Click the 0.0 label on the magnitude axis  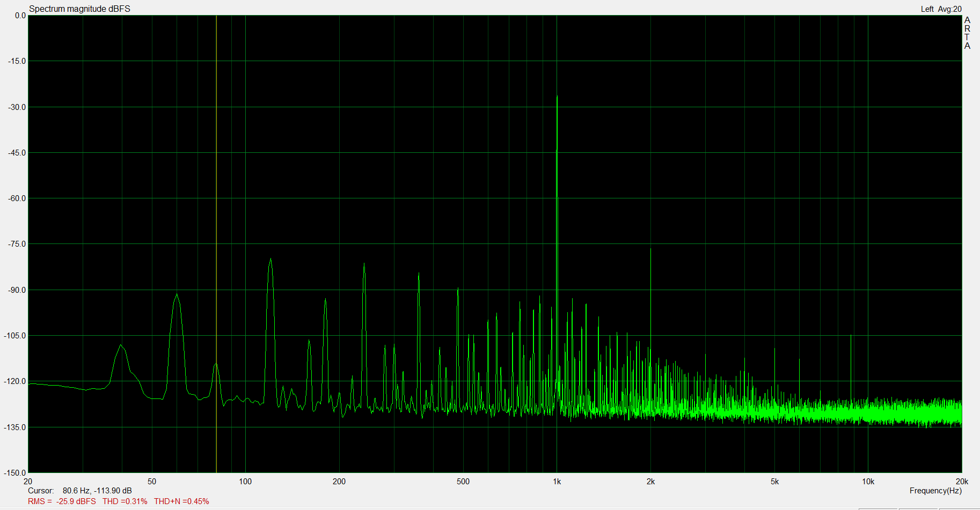pos(20,16)
